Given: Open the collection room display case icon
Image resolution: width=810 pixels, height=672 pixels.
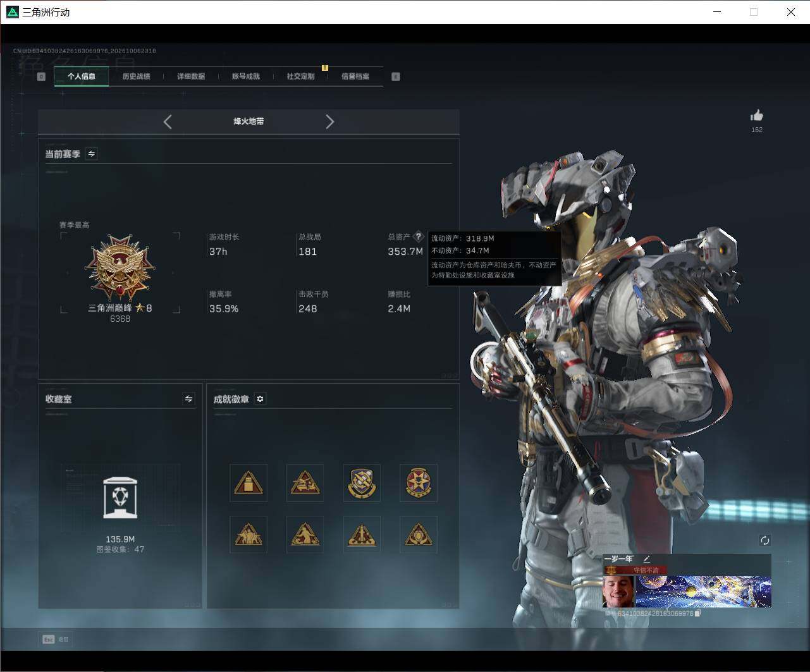Looking at the screenshot, I should tap(120, 498).
